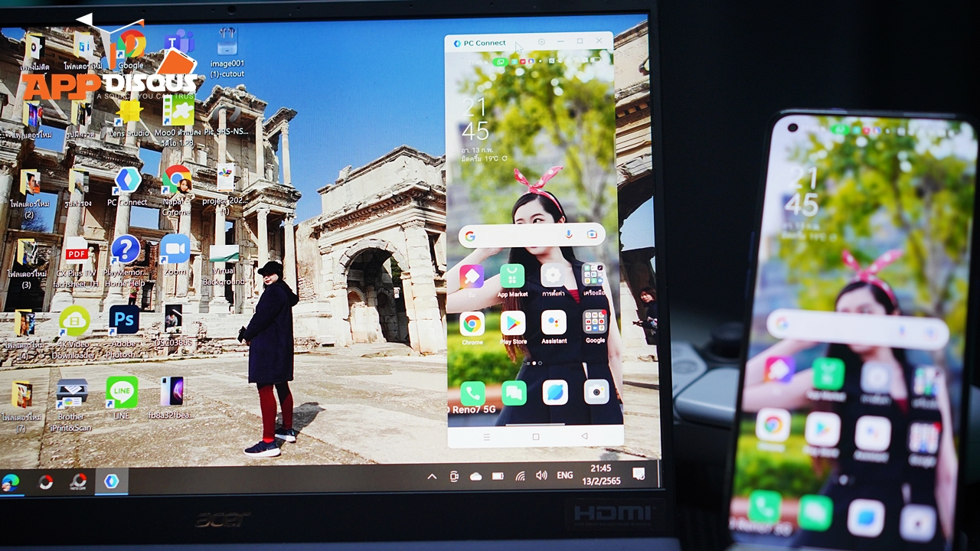Select the Brother iPrint&Scan shortcut
Viewport: 980px width, 551px height.
(x=72, y=404)
